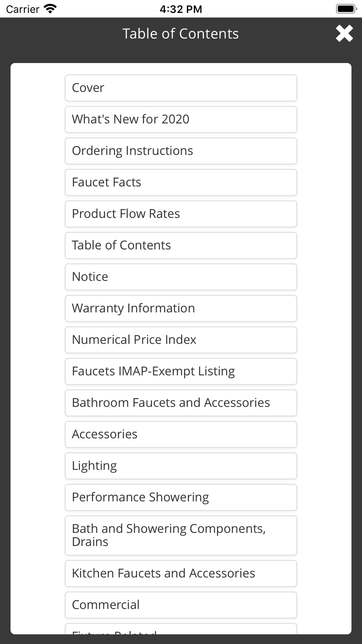
Task: Close the Table of Contents overlay
Action: tap(344, 33)
